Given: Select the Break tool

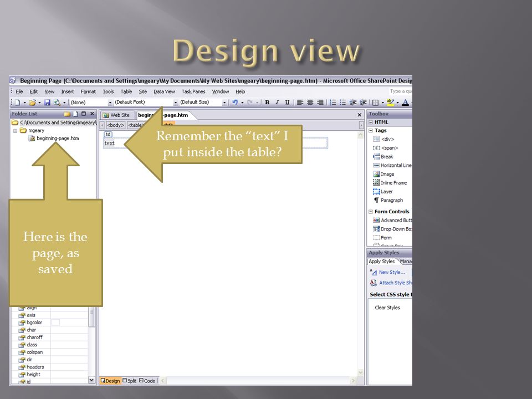Looking at the screenshot, I should pos(383,157).
